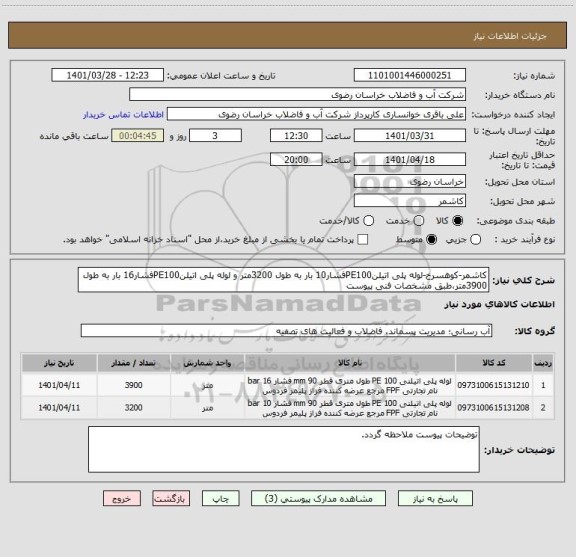Click the جزئیات اطلاعات نیاز page header
Screen dimensions: 576x557
coord(510,36)
